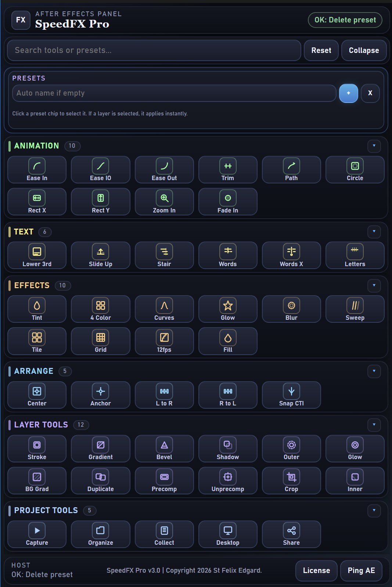Apply the Glow tool in Layer Tools

355,448
